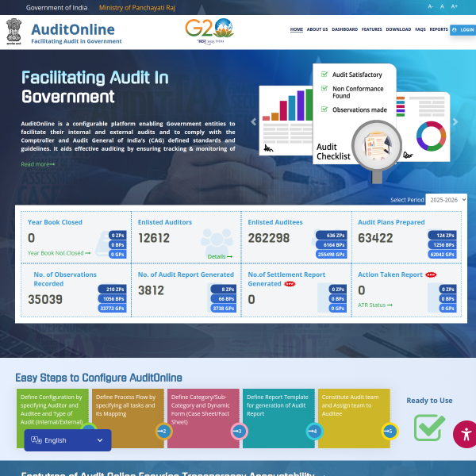The image size is (476, 476).
Task: Click the Enlisted Auditors count 12612
Action: 154,238
